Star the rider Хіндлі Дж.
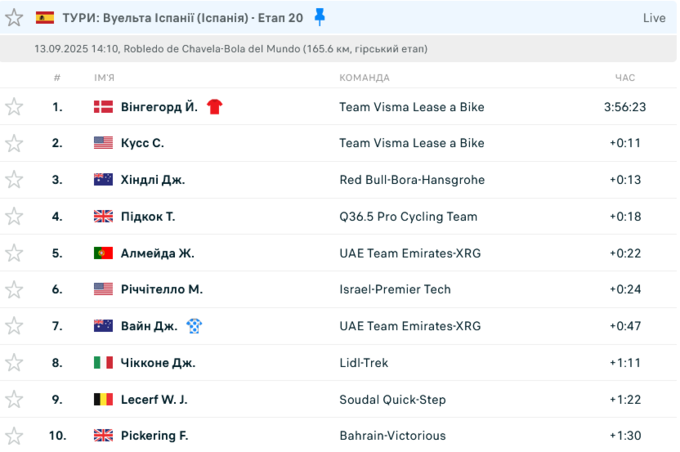Screen dimensions: 680x452 pyautogui.click(x=14, y=180)
